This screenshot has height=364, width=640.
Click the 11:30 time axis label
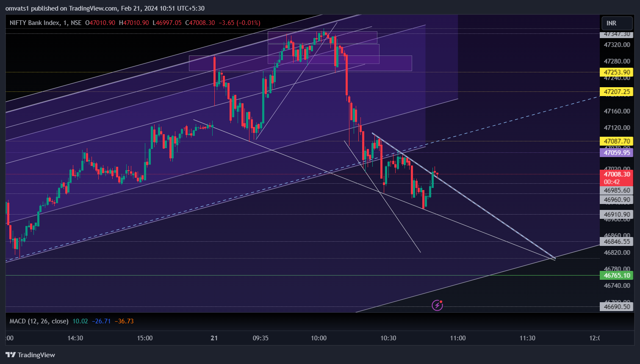point(527,338)
